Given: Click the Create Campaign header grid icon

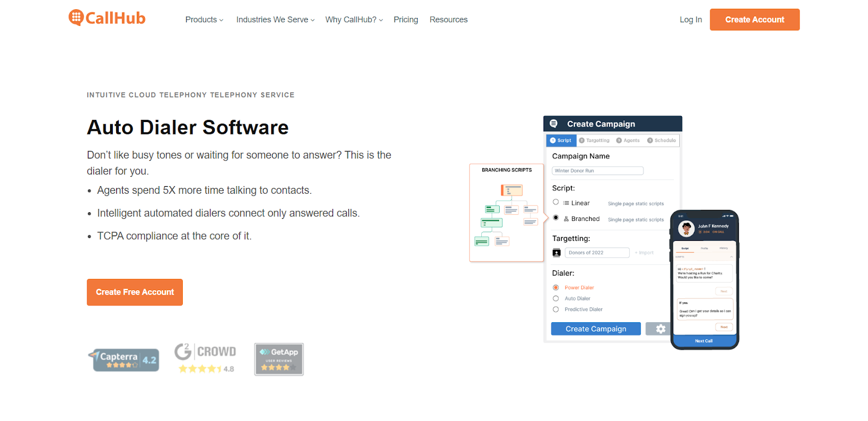Looking at the screenshot, I should click(553, 124).
